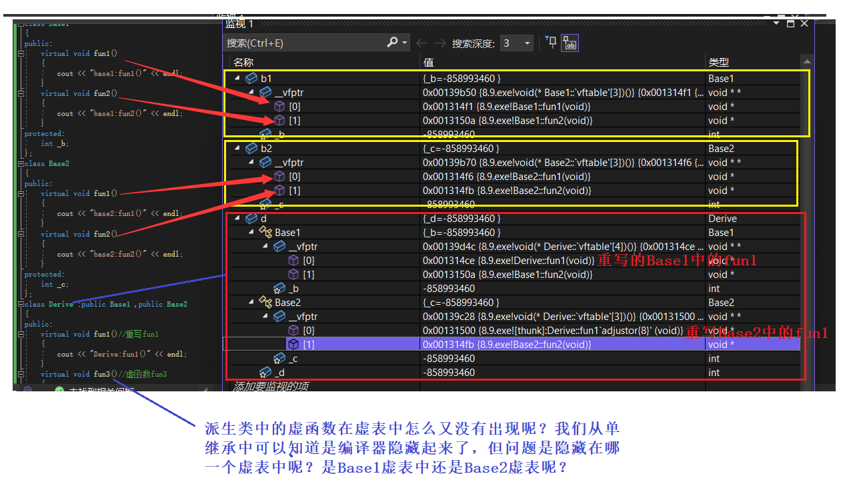Screen dimensions: 857x504
Task: Collapse the Base2 node under d
Action: (251, 303)
